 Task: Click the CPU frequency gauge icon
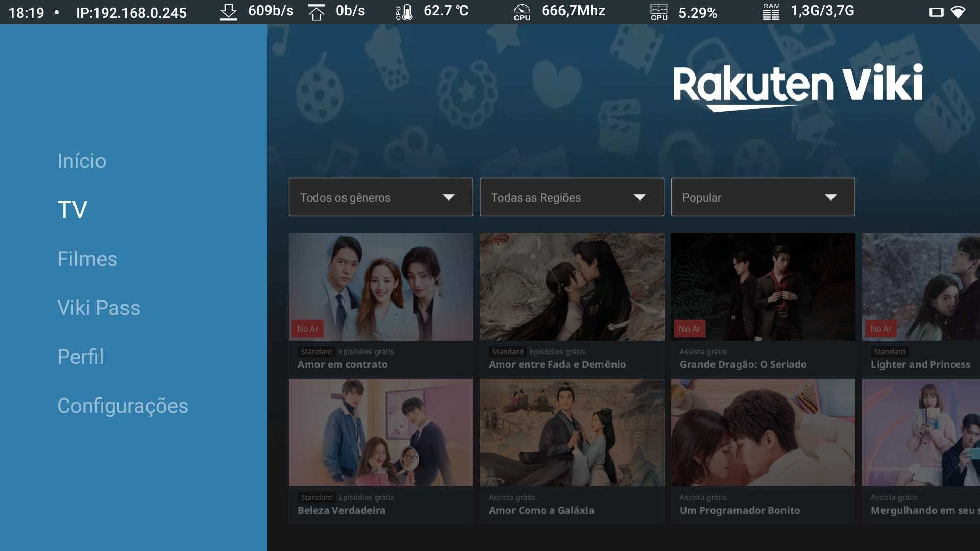(522, 12)
